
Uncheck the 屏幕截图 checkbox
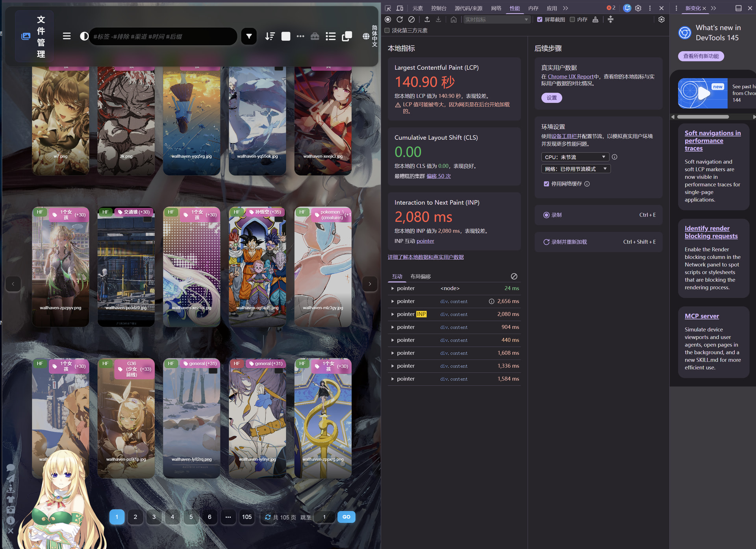pyautogui.click(x=540, y=19)
